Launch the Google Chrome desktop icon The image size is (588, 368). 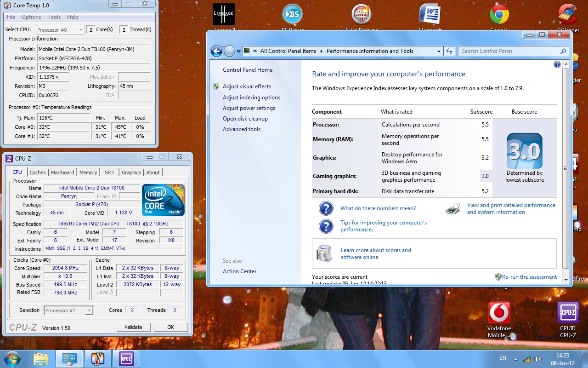click(499, 15)
